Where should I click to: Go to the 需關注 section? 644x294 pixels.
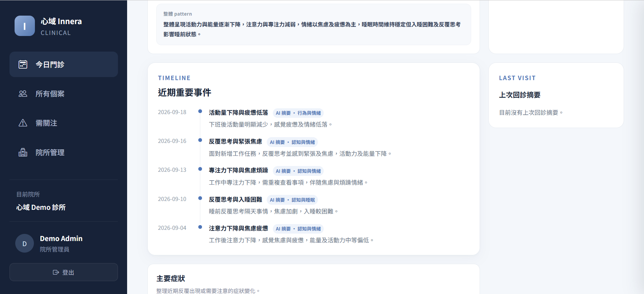[64, 123]
